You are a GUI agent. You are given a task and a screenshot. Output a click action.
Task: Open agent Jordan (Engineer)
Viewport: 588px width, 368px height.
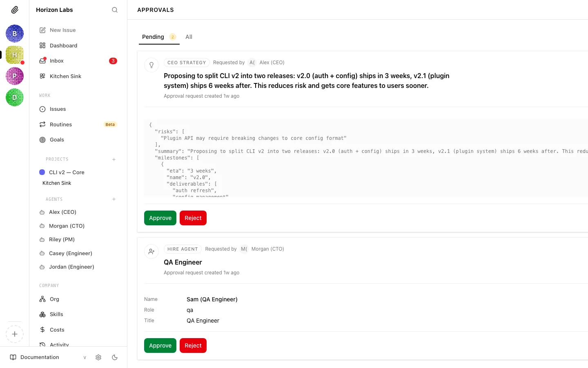[78, 267]
